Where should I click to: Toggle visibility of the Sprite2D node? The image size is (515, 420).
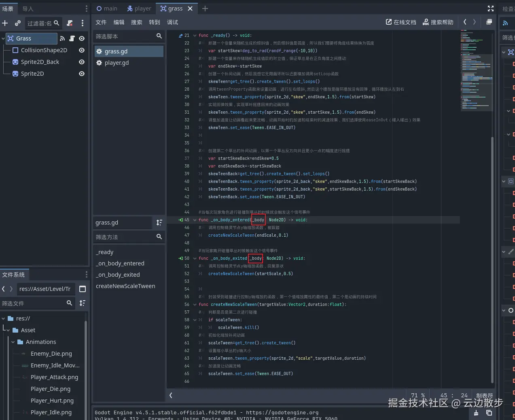coord(82,74)
